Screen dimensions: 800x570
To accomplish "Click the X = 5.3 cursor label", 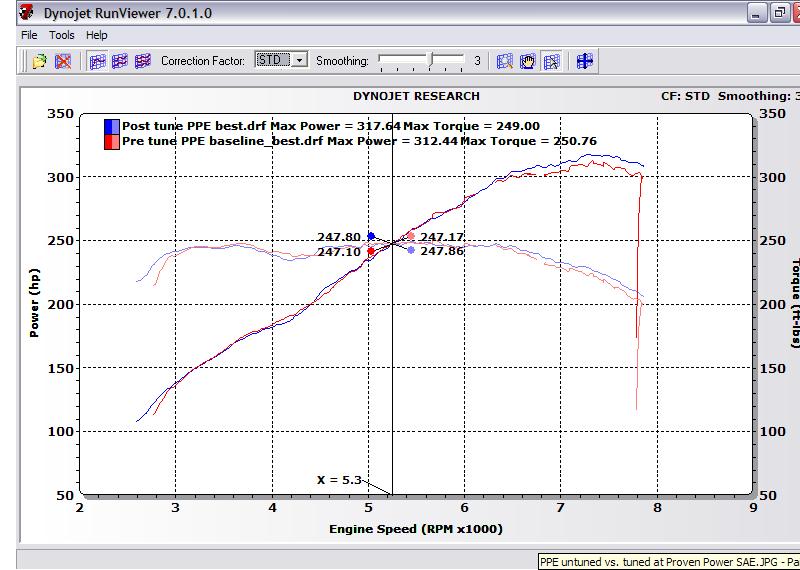I will click(339, 480).
